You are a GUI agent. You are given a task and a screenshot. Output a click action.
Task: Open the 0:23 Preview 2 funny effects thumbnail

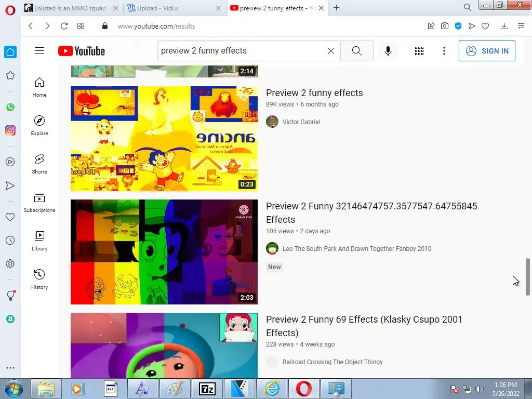point(164,139)
